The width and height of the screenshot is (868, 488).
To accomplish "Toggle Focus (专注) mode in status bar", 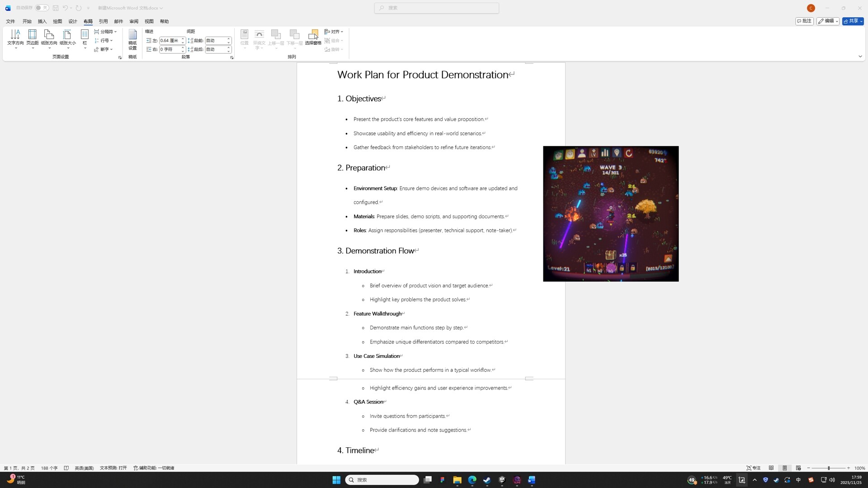I will (753, 468).
